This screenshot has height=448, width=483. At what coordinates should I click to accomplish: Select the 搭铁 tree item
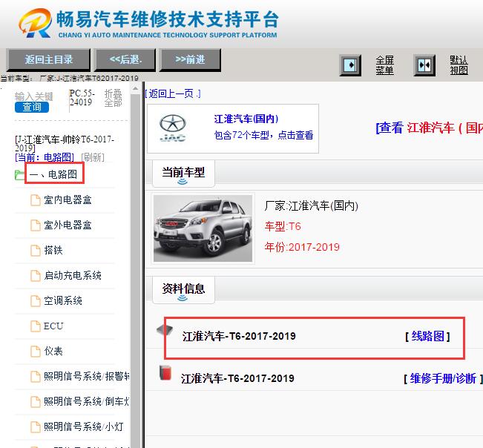coord(53,250)
